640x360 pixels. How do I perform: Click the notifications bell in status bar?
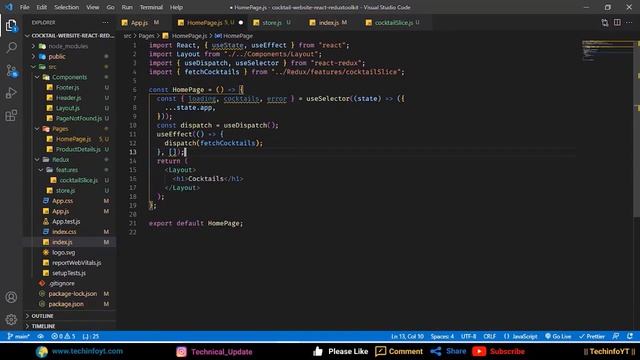(630, 336)
